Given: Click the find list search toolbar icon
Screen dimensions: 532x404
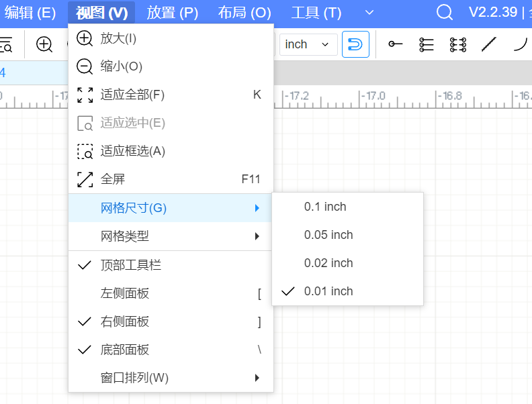Looking at the screenshot, I should pyautogui.click(x=6, y=44).
